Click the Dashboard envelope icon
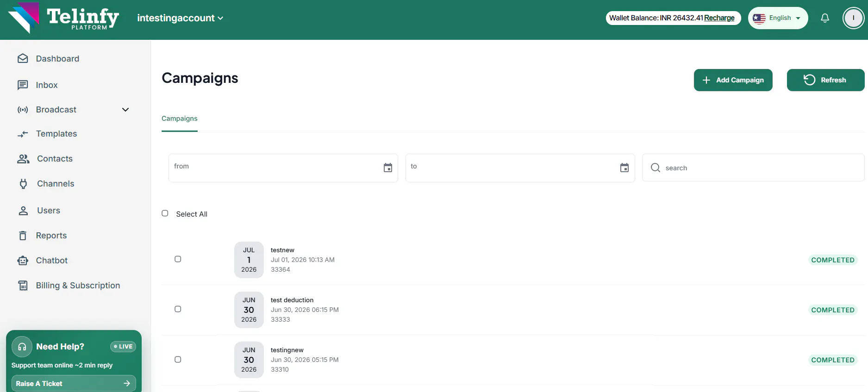 click(x=23, y=58)
